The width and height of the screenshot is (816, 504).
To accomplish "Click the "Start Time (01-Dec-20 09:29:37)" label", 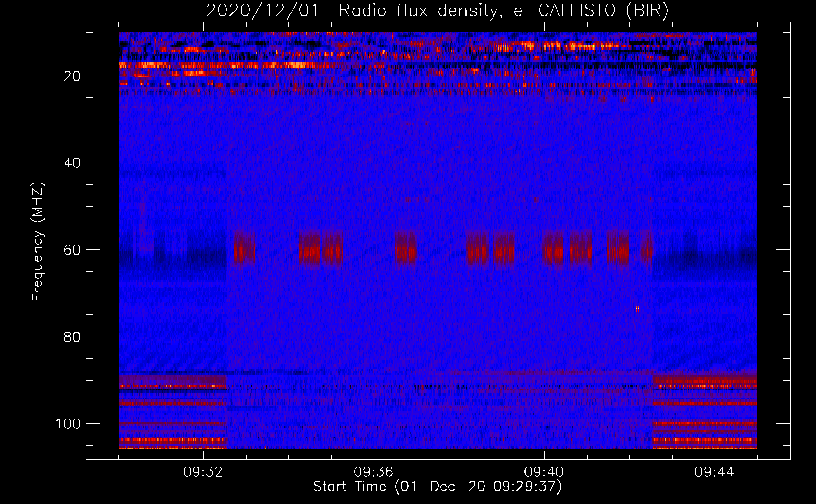I will [x=437, y=487].
